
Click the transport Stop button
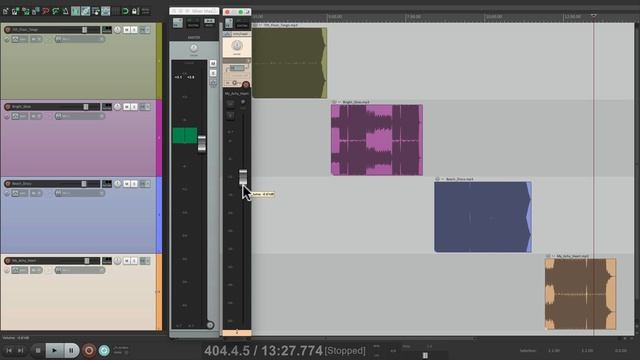point(38,350)
